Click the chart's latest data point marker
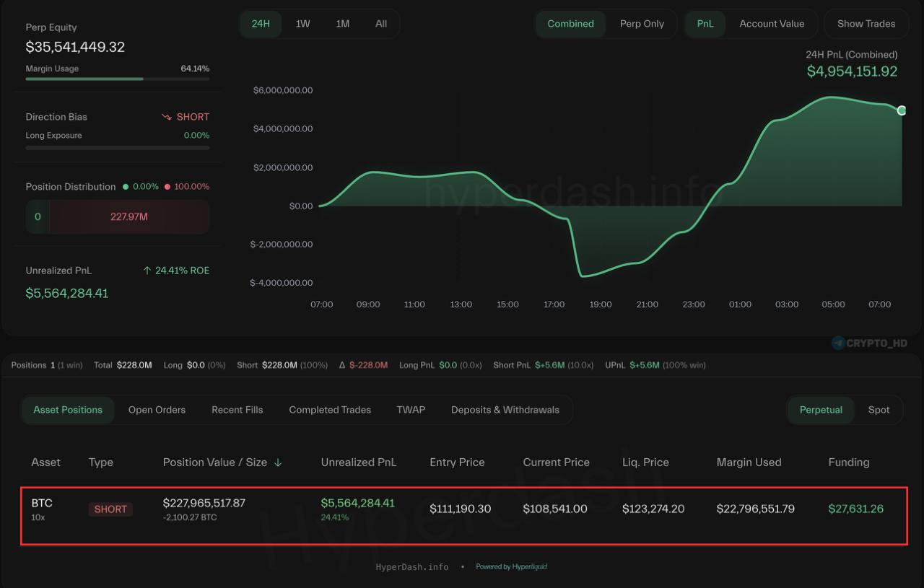 902,110
